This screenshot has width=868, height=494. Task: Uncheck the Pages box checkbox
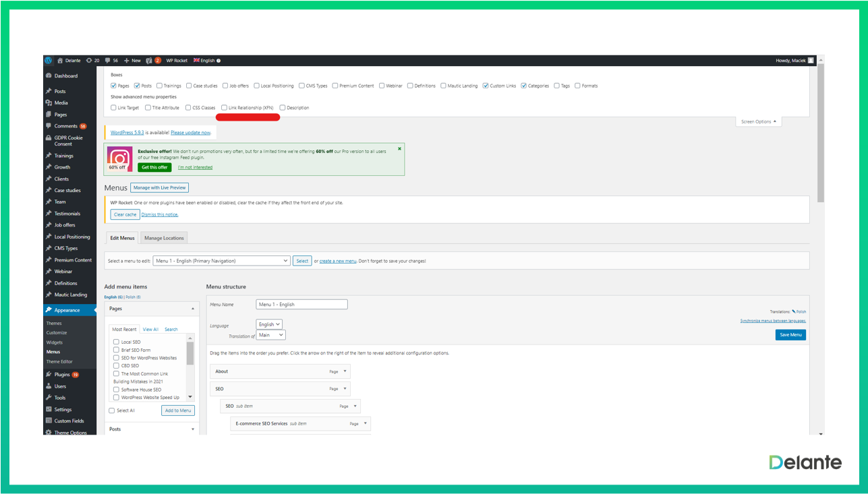(x=113, y=86)
